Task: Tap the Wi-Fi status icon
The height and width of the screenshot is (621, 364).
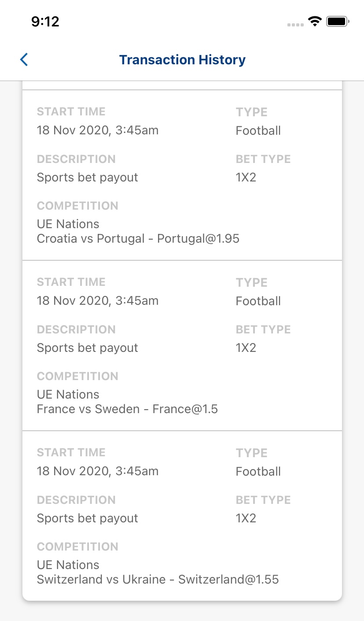Action: pos(315,21)
